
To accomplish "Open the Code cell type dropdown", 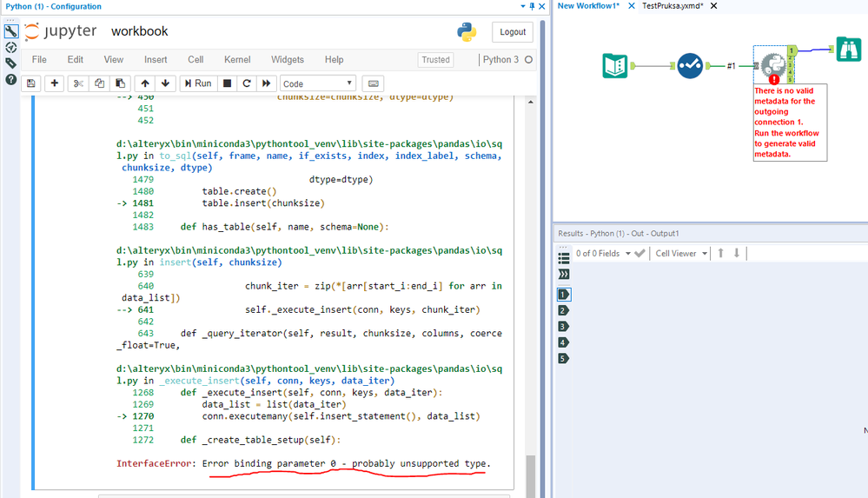I will click(x=318, y=83).
